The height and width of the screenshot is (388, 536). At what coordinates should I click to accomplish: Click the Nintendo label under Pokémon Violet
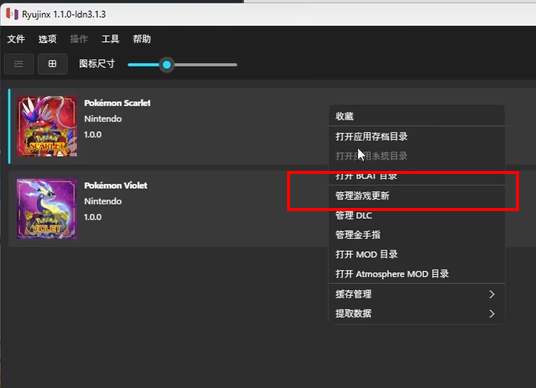click(103, 201)
